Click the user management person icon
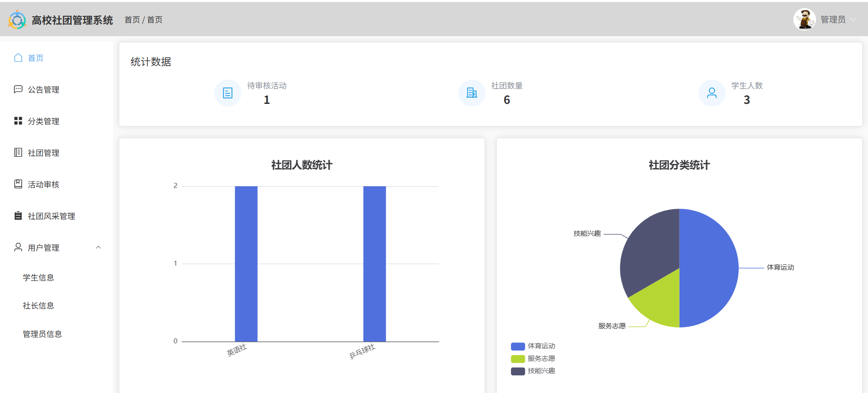 pyautogui.click(x=18, y=248)
